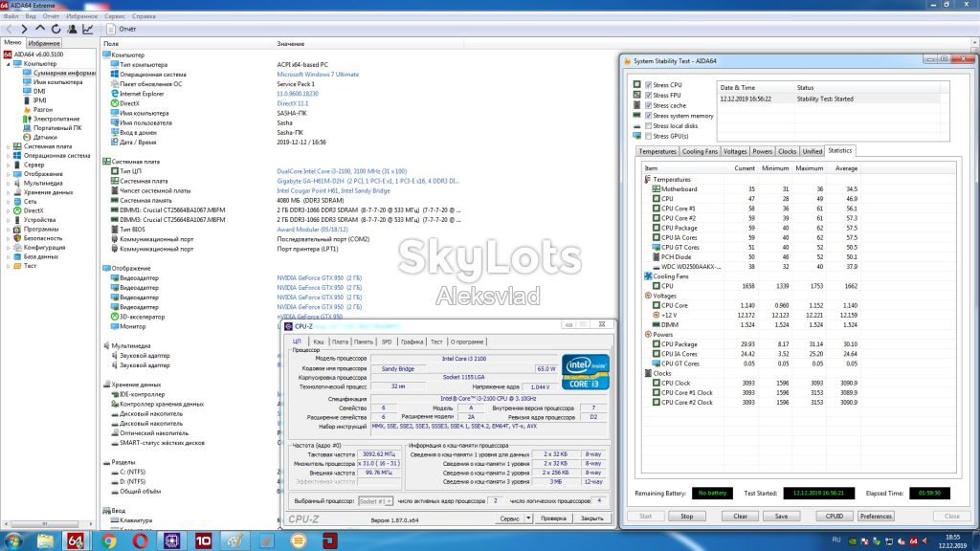Image resolution: width=980 pixels, height=551 pixels.
Task: Open the user manage toolbar icon
Action: click(x=72, y=29)
